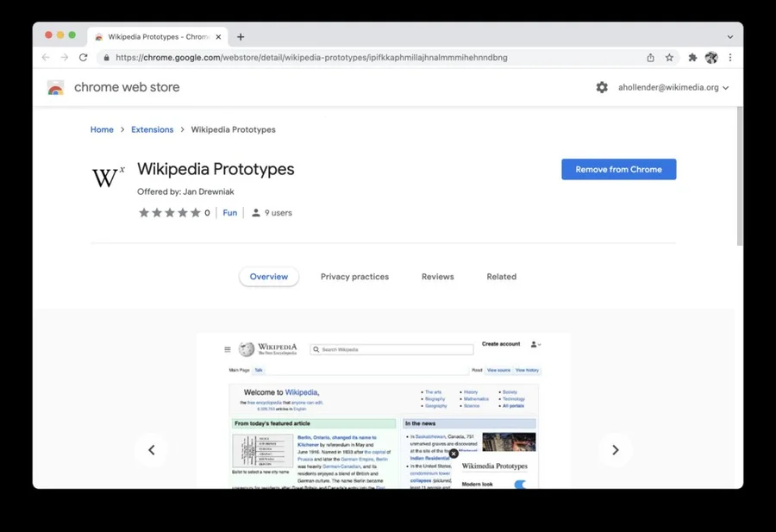This screenshot has width=776, height=532.
Task: Click the Wikipedia Prototypes browser tab
Action: [x=158, y=36]
